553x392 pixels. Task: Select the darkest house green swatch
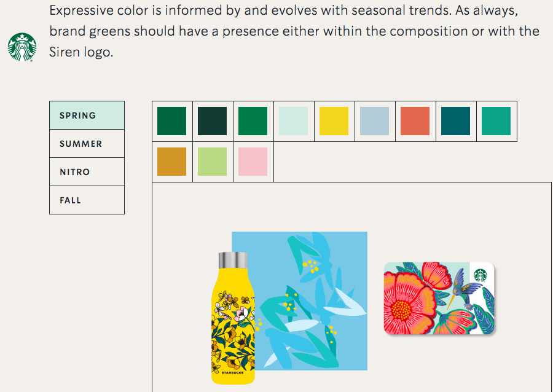[212, 121]
